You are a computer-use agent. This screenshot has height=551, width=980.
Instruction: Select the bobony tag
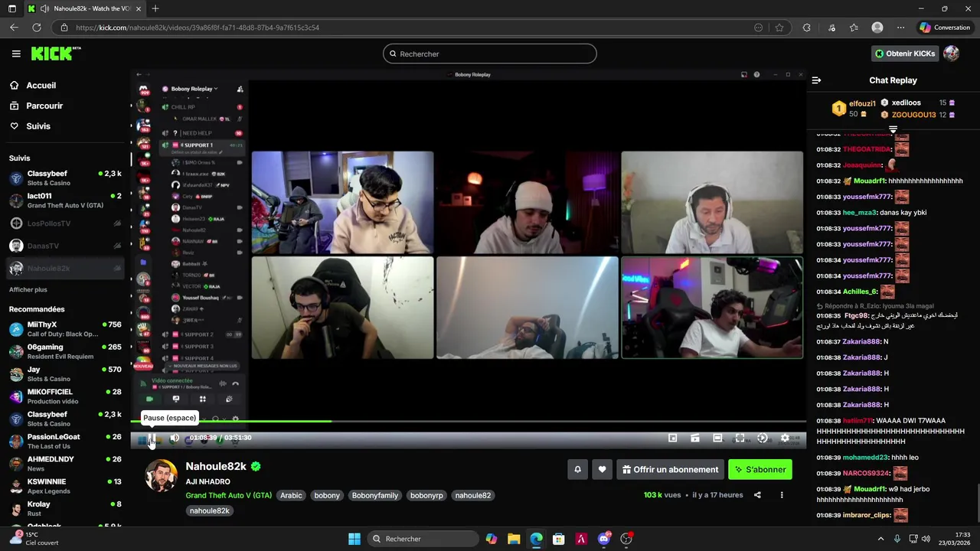(327, 495)
